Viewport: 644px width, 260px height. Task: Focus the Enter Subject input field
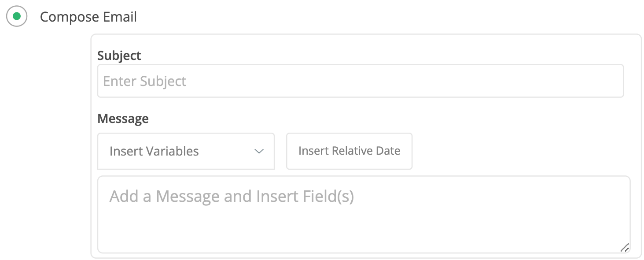pyautogui.click(x=360, y=81)
